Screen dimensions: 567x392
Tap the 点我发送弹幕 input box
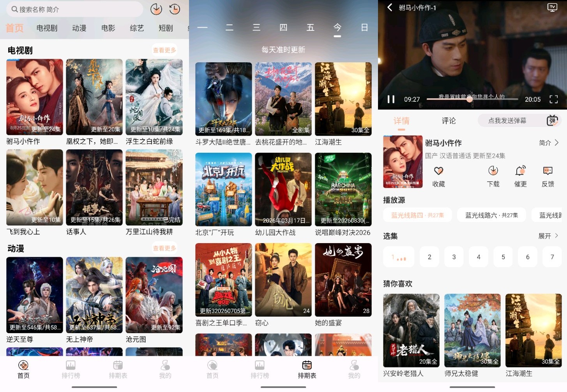(x=507, y=120)
